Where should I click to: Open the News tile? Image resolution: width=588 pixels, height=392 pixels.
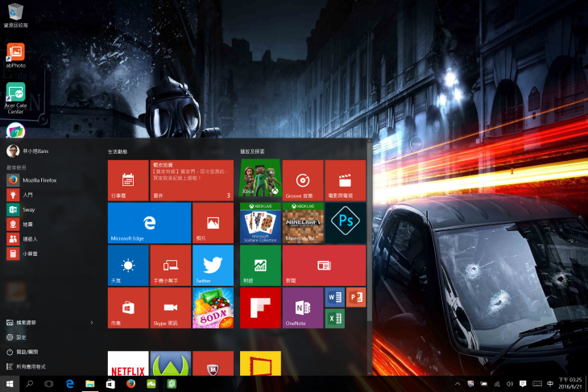coord(324,266)
